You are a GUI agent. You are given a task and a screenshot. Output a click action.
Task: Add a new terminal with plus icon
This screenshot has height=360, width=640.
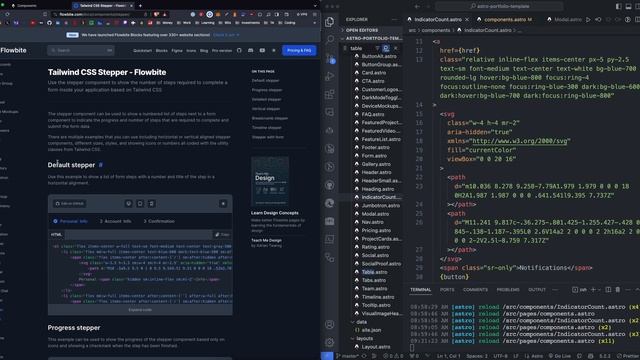(x=593, y=289)
